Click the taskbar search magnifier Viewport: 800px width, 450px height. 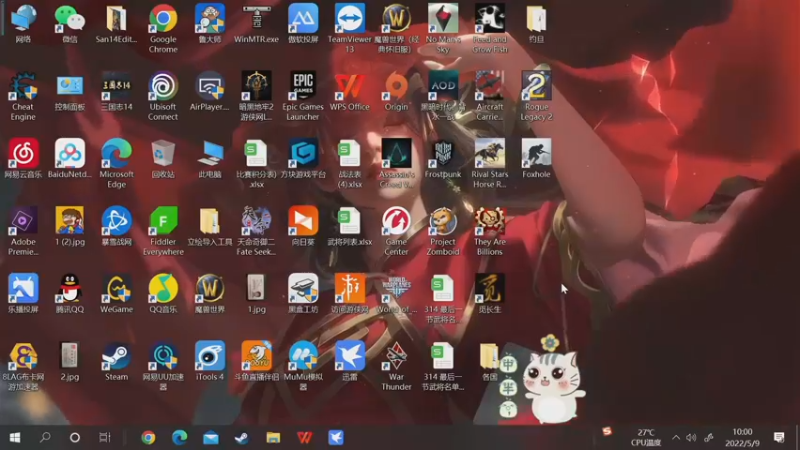point(45,437)
